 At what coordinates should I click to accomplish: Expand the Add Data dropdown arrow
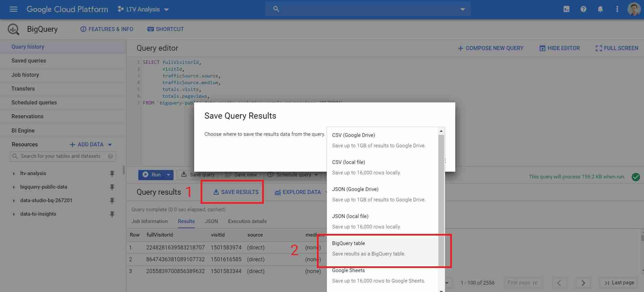click(x=110, y=145)
